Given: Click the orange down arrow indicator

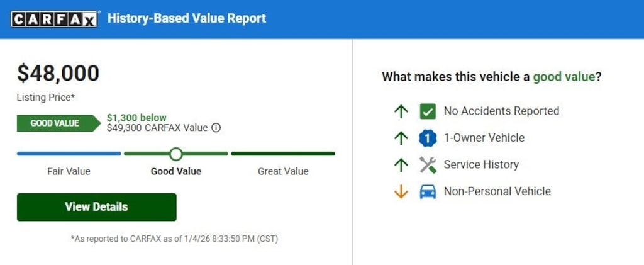Looking at the screenshot, I should click(x=401, y=192).
